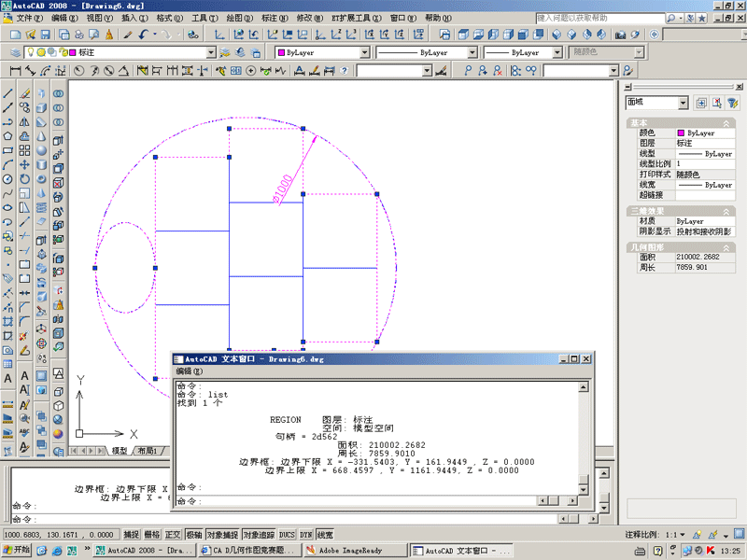The width and height of the screenshot is (747, 560).
Task: Select the Aligned dimension tool
Action: [31, 71]
